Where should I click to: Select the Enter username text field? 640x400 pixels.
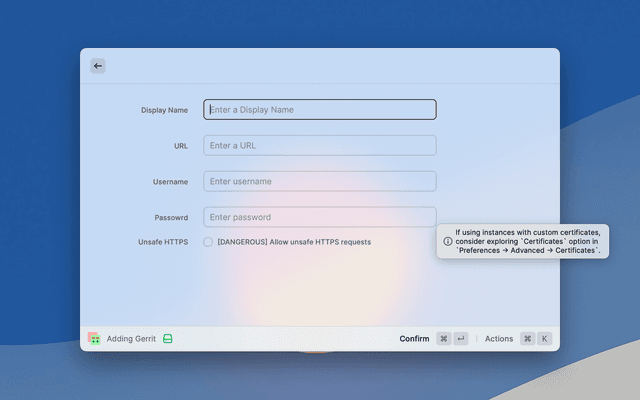(320, 182)
